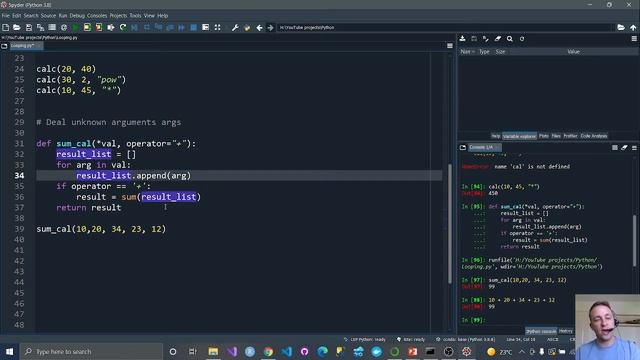Click the Save file icon

click(x=29, y=28)
